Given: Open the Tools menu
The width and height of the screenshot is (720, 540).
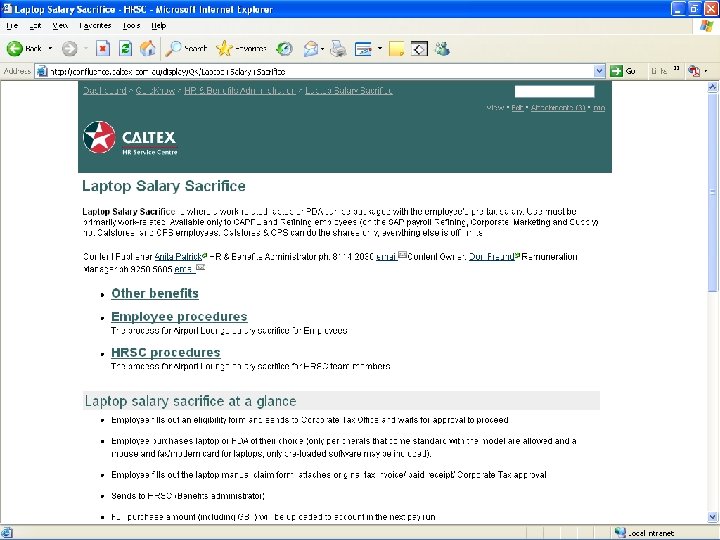Looking at the screenshot, I should pyautogui.click(x=131, y=26).
